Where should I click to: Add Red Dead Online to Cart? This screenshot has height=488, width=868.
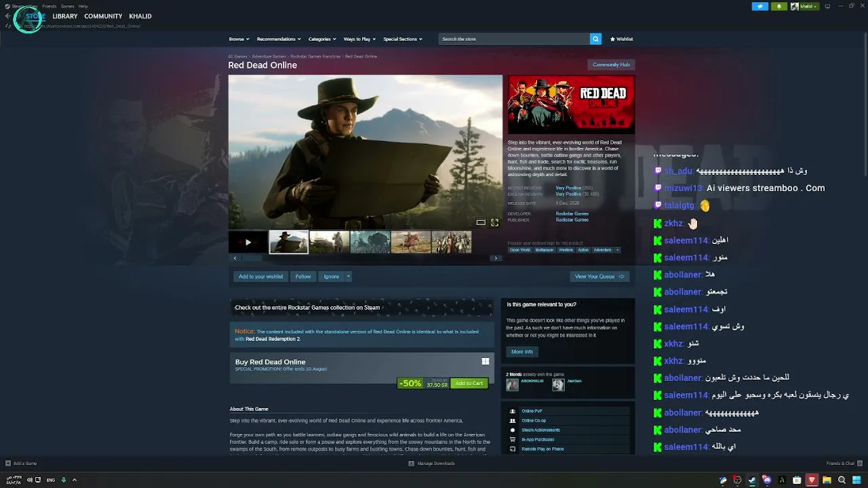point(469,384)
